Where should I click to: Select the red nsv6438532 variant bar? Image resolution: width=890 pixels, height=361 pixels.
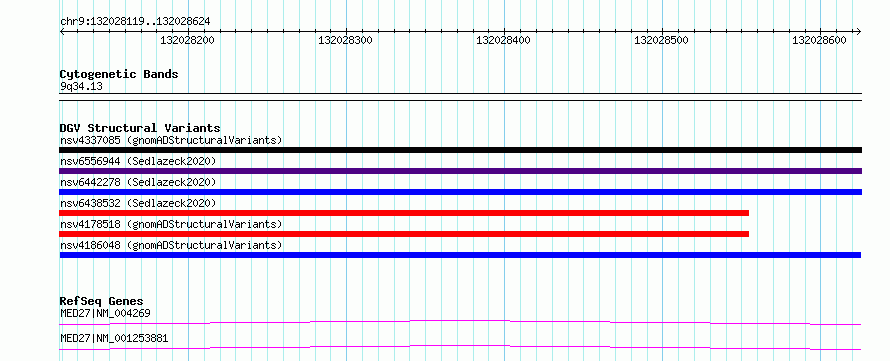(404, 213)
